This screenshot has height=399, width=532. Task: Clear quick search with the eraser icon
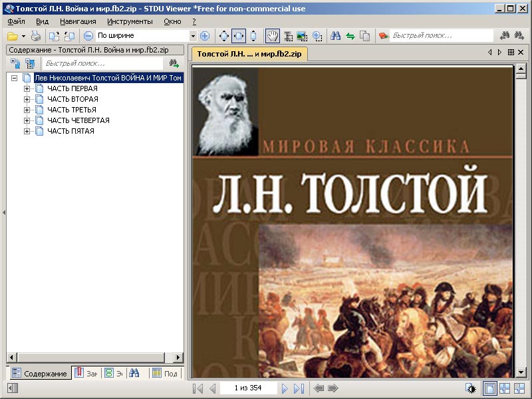pos(382,35)
